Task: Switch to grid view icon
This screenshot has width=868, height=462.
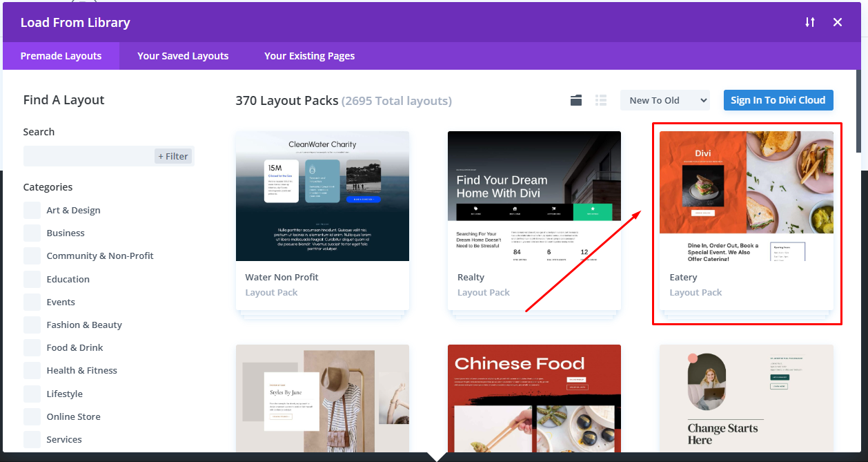Action: pos(576,100)
